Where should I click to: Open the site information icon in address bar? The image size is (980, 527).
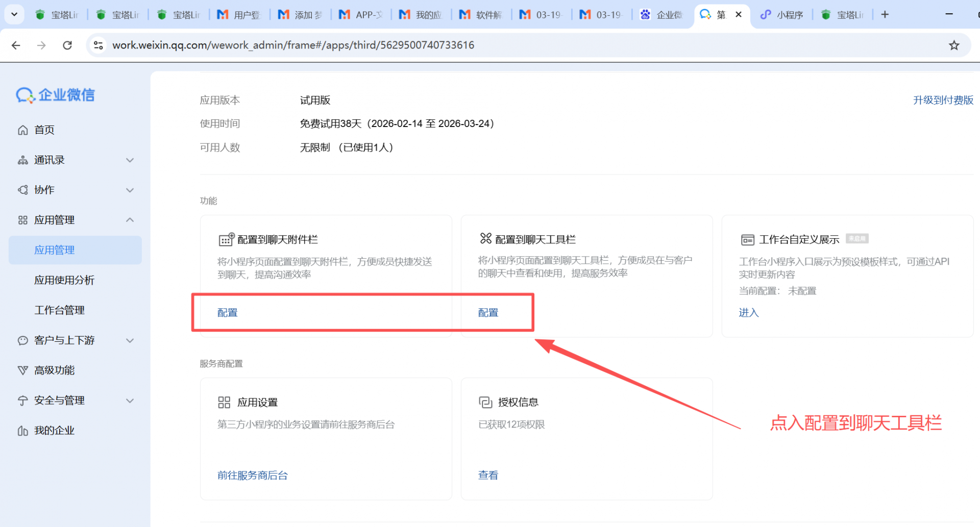99,45
